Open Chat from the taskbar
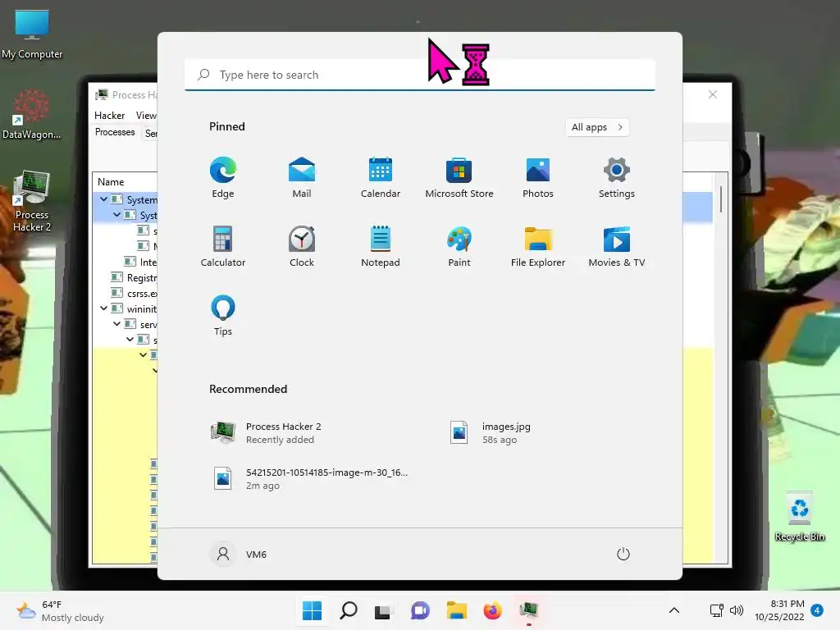Image resolution: width=840 pixels, height=630 pixels. [420, 610]
